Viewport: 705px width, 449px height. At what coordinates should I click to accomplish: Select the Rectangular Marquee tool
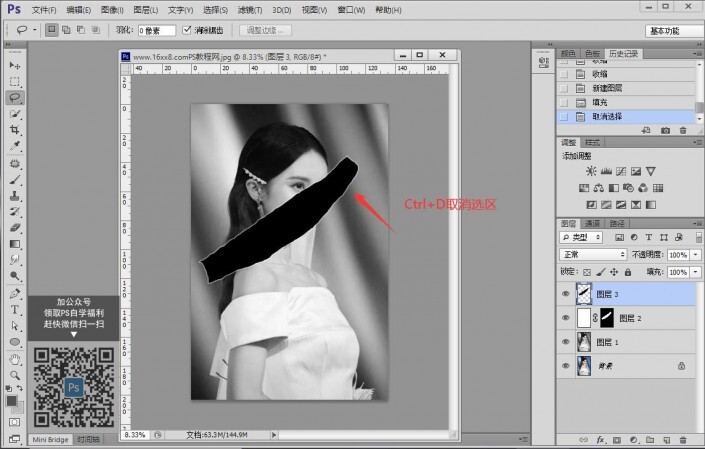point(15,81)
